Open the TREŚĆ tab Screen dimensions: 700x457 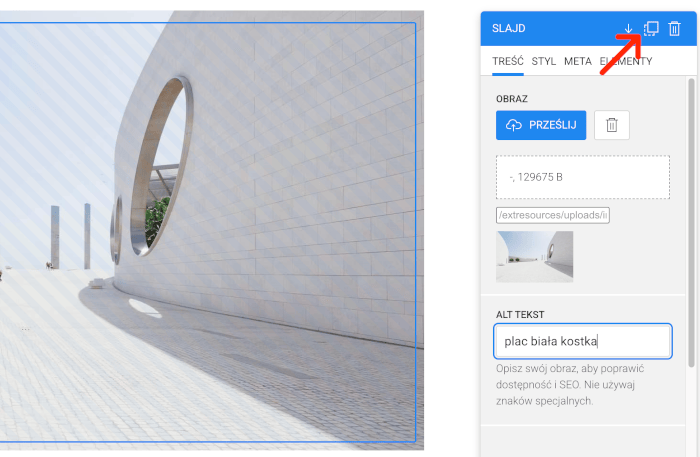[507, 61]
